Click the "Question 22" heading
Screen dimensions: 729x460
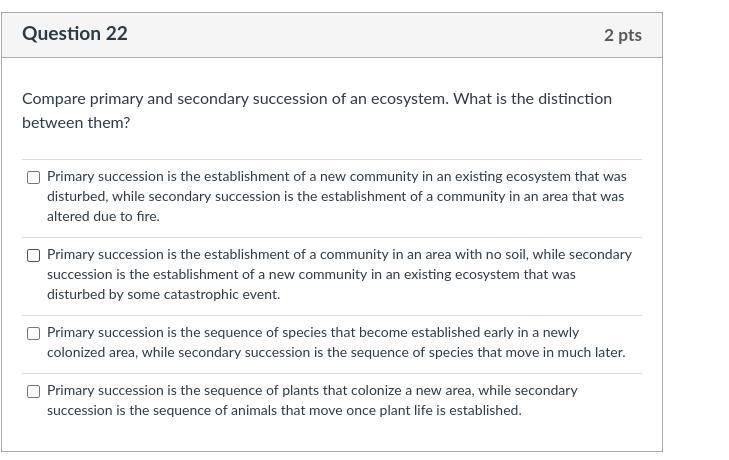click(x=75, y=34)
